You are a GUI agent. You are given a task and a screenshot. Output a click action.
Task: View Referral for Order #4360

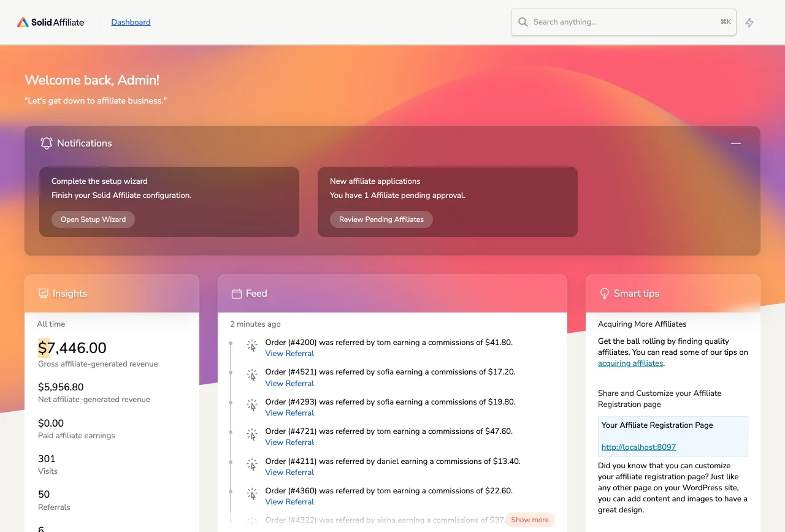289,502
